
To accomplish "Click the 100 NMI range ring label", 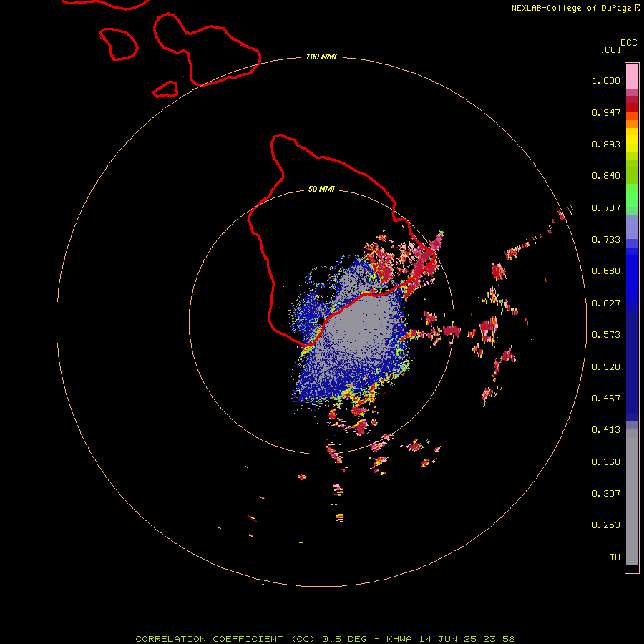I will 321,57.
